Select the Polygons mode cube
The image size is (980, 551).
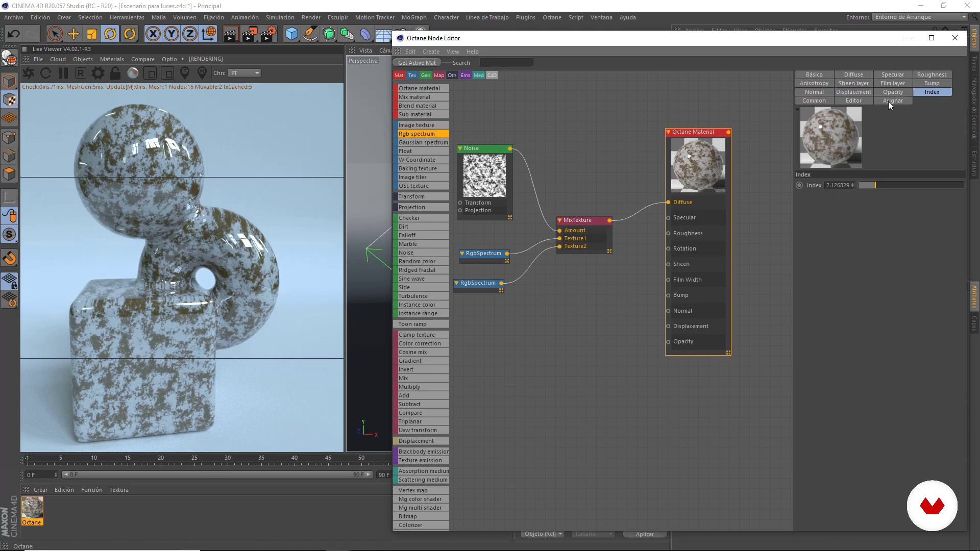tap(10, 174)
